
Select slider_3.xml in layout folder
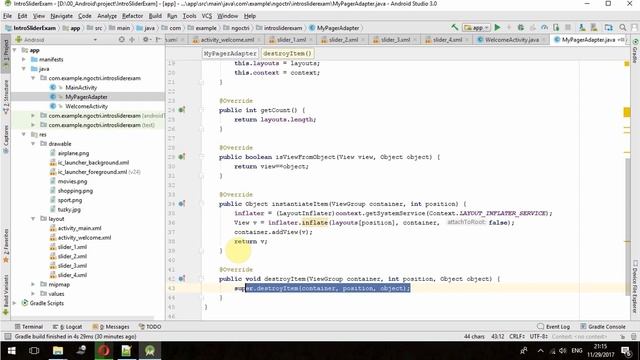[72, 265]
